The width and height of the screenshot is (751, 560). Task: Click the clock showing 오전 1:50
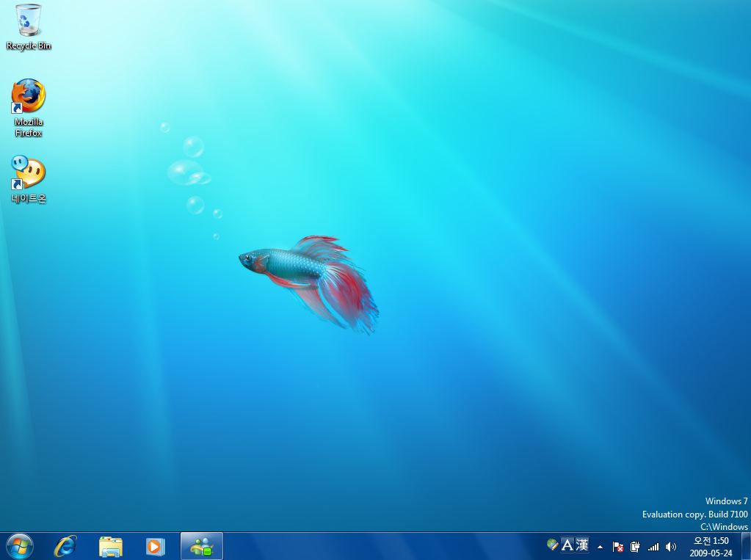(711, 541)
